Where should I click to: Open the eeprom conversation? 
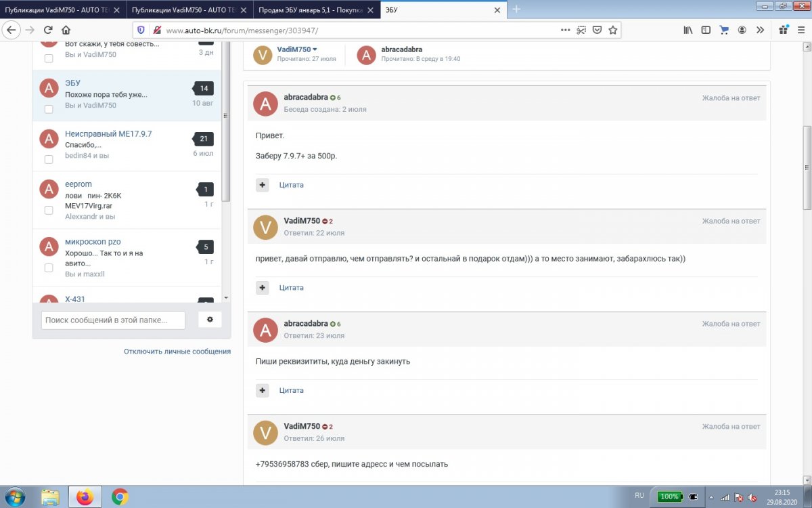pos(78,184)
